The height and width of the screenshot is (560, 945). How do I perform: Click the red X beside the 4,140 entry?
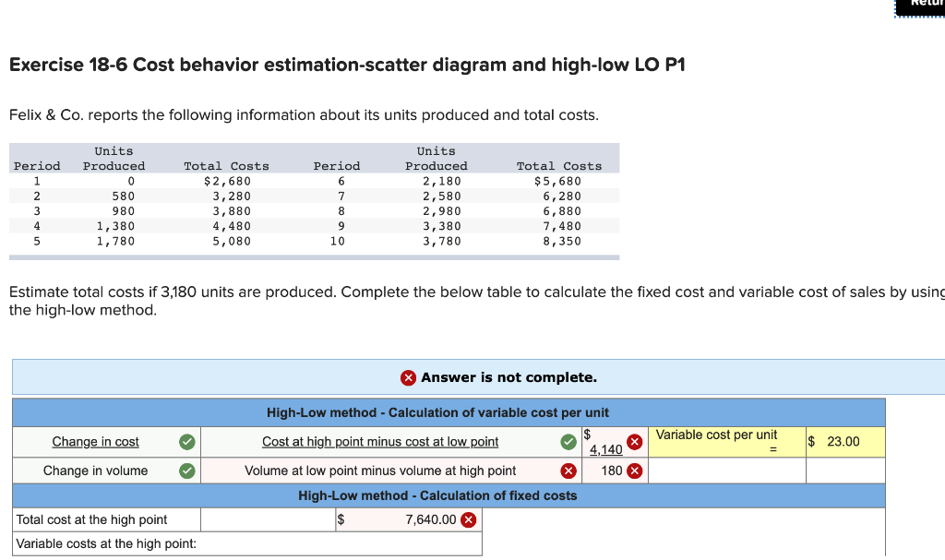click(x=635, y=442)
